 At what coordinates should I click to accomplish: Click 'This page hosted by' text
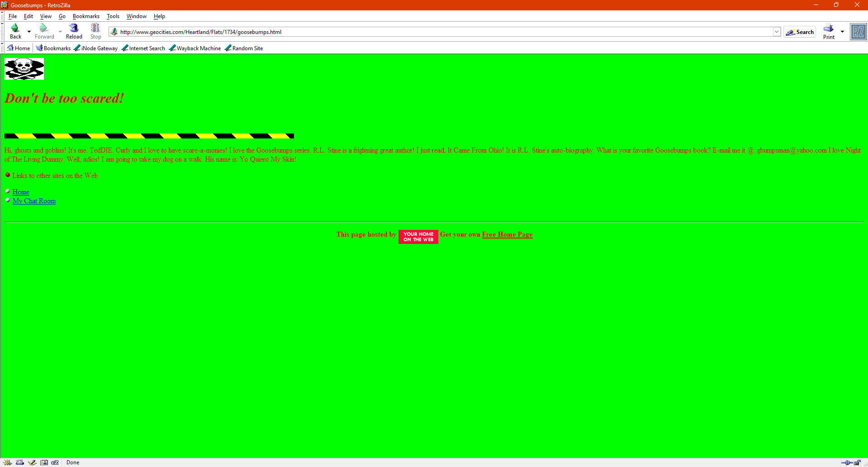pyautogui.click(x=366, y=234)
